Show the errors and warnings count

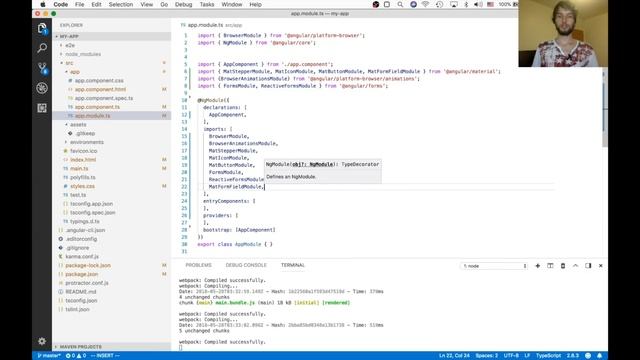(x=76, y=356)
